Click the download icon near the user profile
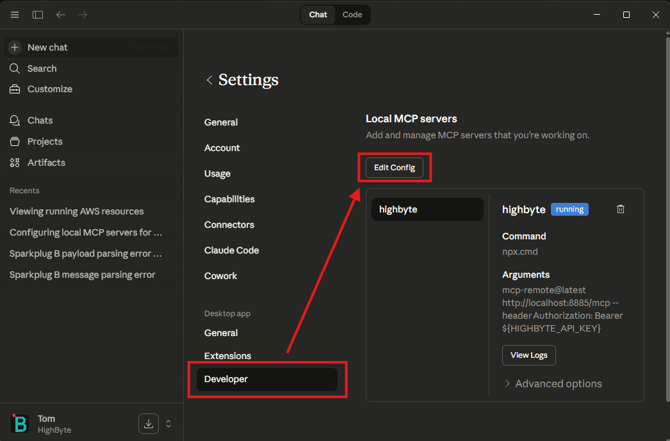This screenshot has height=441, width=670. click(x=148, y=424)
